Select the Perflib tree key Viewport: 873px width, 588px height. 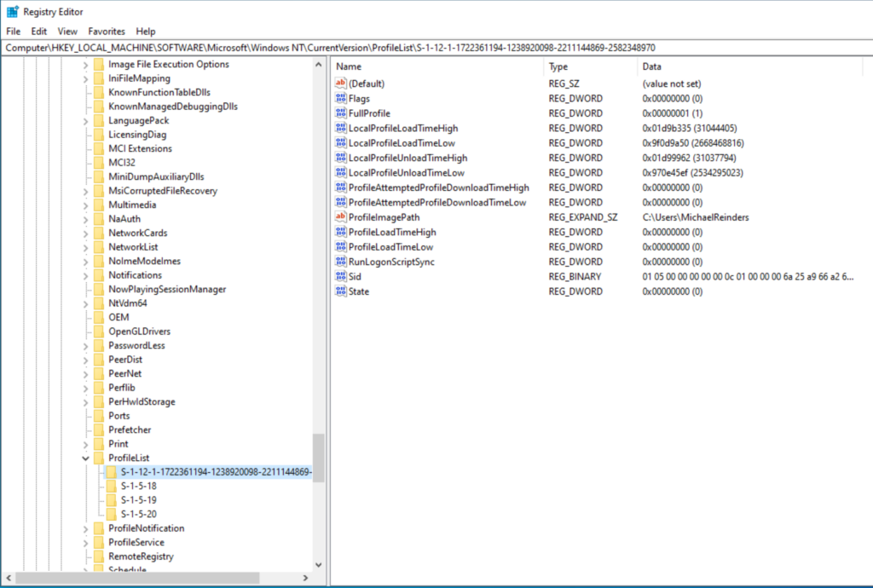pos(121,388)
